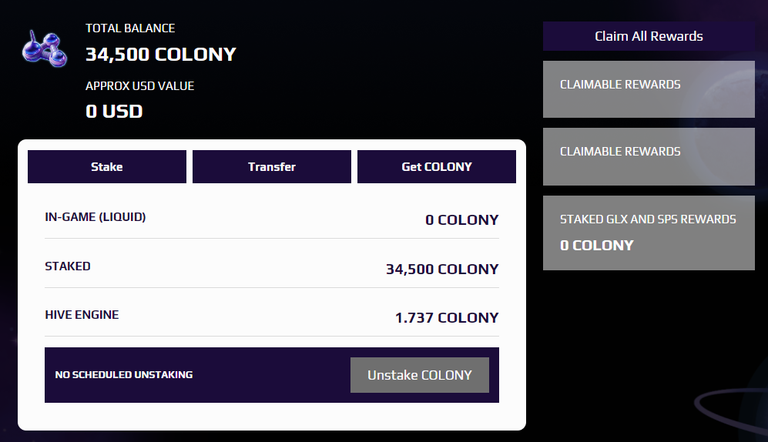Click the 1.737 COLONY Hive Engine amount

[447, 318]
